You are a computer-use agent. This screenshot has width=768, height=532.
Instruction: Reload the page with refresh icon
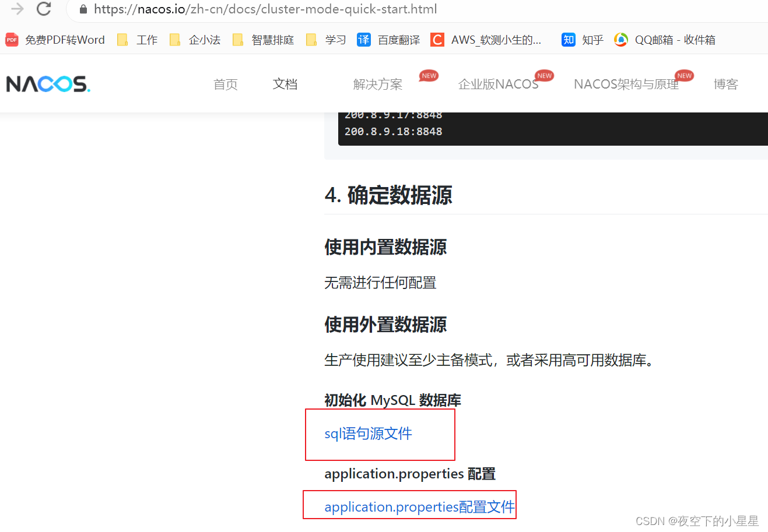click(44, 9)
